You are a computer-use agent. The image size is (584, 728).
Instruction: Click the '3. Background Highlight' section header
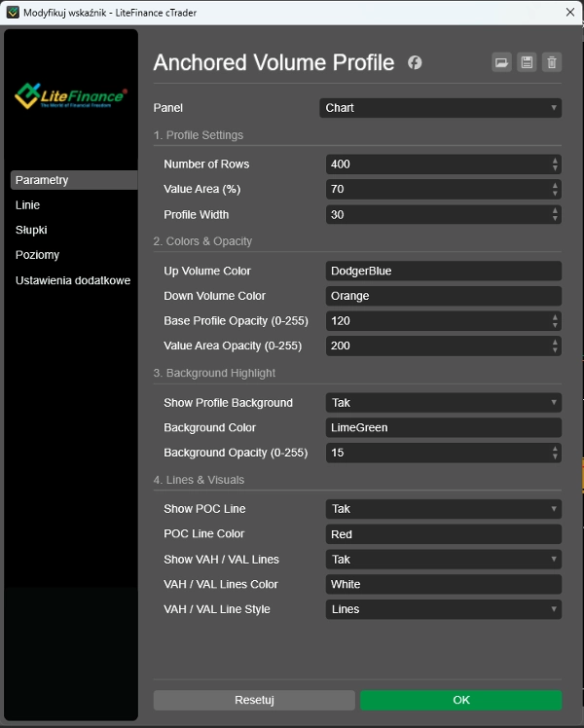click(214, 373)
